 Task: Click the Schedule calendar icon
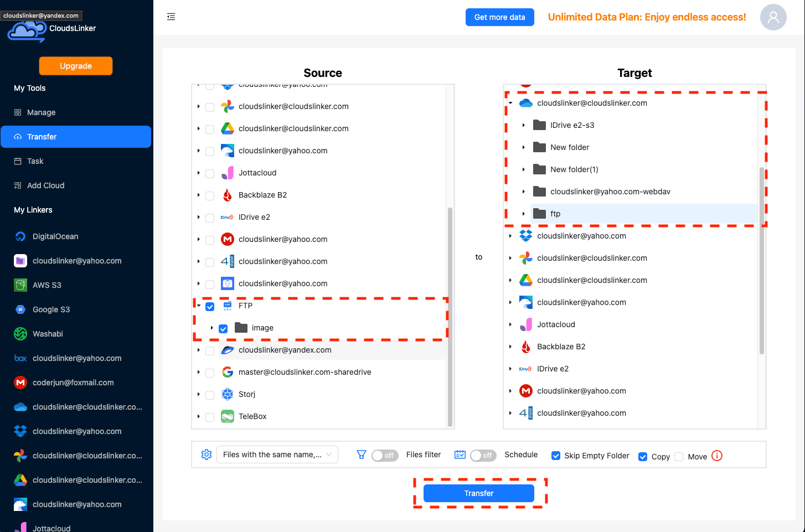[460, 454]
